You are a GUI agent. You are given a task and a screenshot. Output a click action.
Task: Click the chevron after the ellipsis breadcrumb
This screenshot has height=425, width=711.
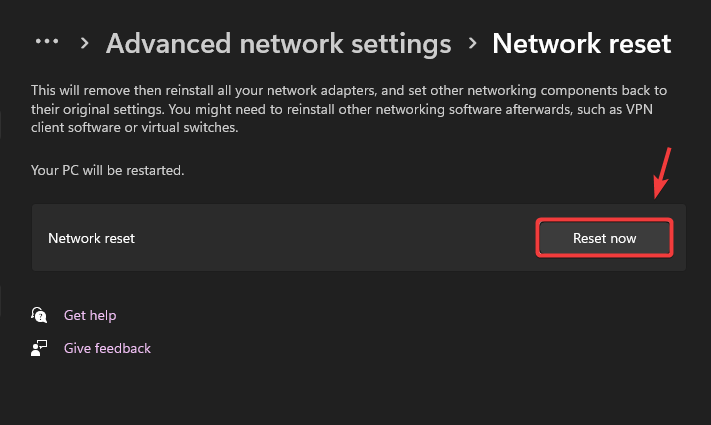coord(86,44)
